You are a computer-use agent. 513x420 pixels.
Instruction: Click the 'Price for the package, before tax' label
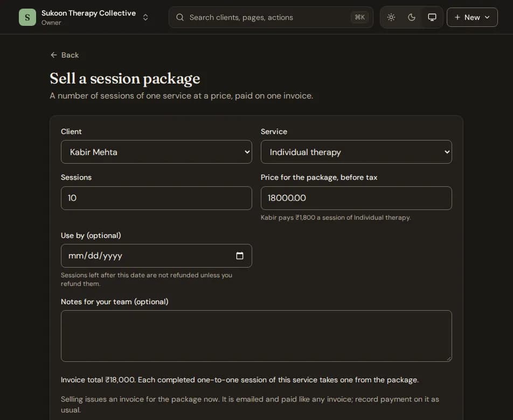click(x=319, y=178)
